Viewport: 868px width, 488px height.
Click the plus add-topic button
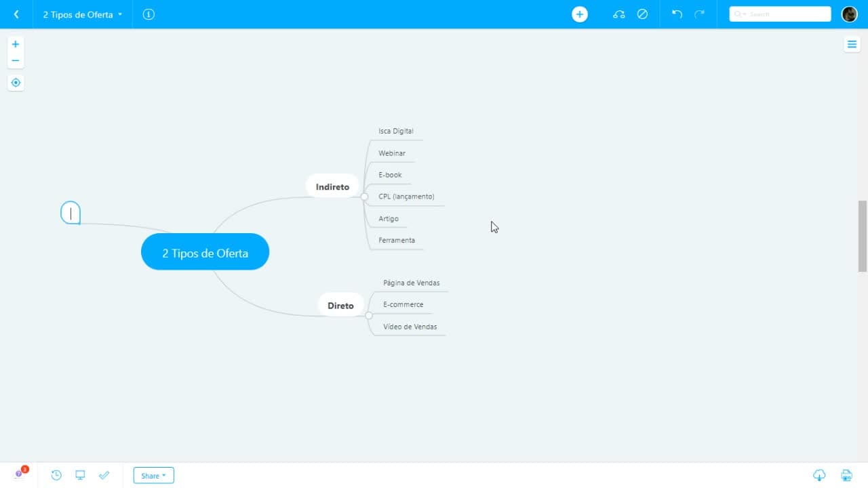point(580,14)
